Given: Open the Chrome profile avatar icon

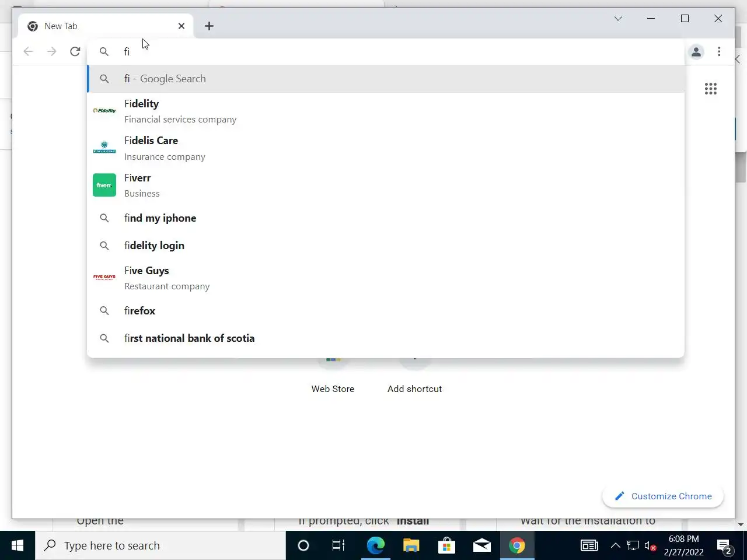Looking at the screenshot, I should [696, 52].
